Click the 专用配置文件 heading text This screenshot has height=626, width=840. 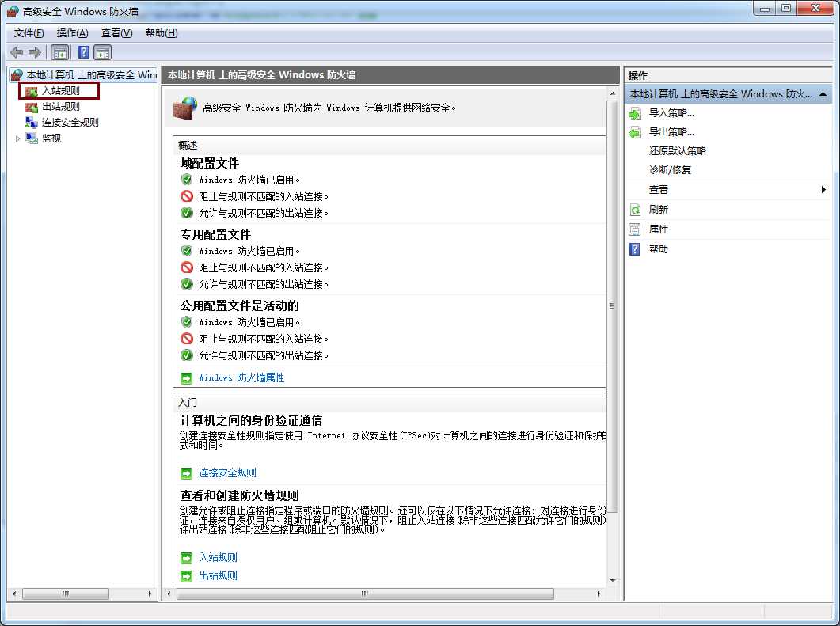click(x=215, y=234)
